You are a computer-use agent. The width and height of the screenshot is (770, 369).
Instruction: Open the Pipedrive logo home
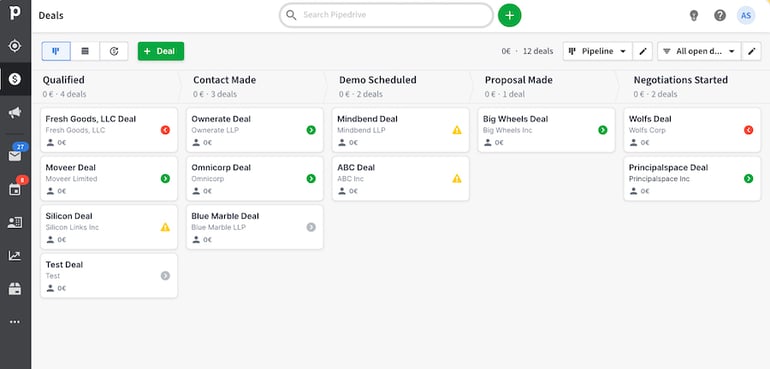(x=15, y=13)
